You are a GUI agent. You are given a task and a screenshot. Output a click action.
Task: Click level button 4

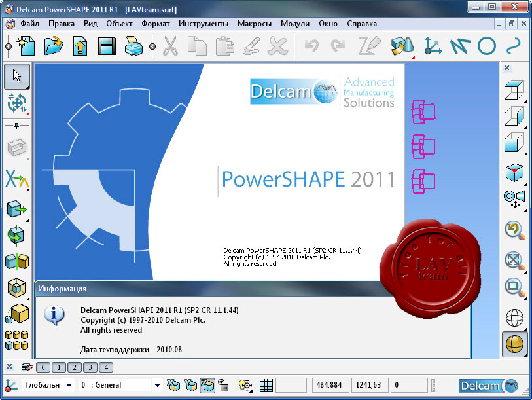click(106, 367)
